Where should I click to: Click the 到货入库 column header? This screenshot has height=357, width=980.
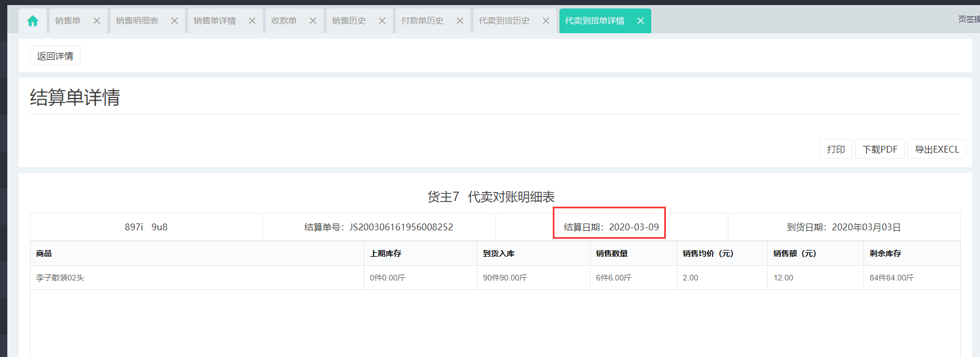coord(534,253)
